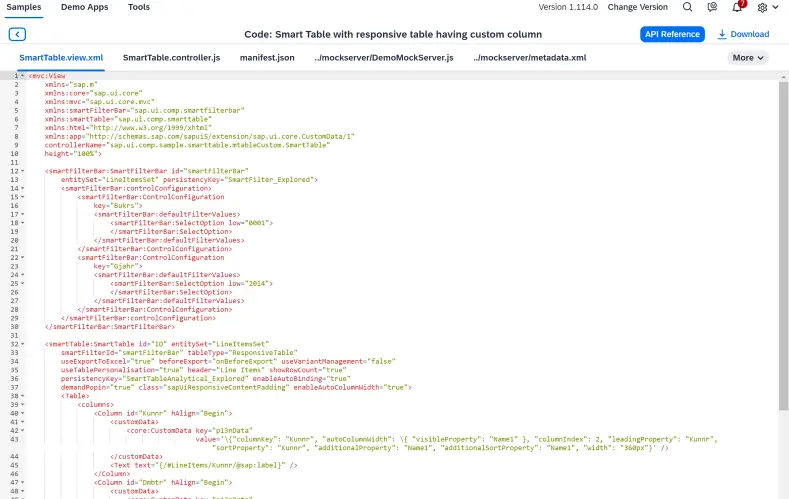The width and height of the screenshot is (789, 499).
Task: Click the controllerName attribute line 9
Action: coord(187,145)
